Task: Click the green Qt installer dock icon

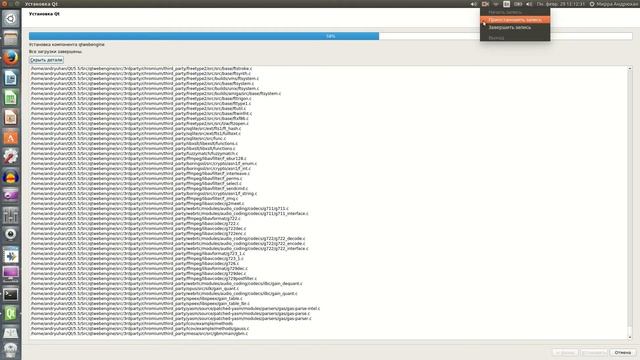Action: (x=11, y=313)
